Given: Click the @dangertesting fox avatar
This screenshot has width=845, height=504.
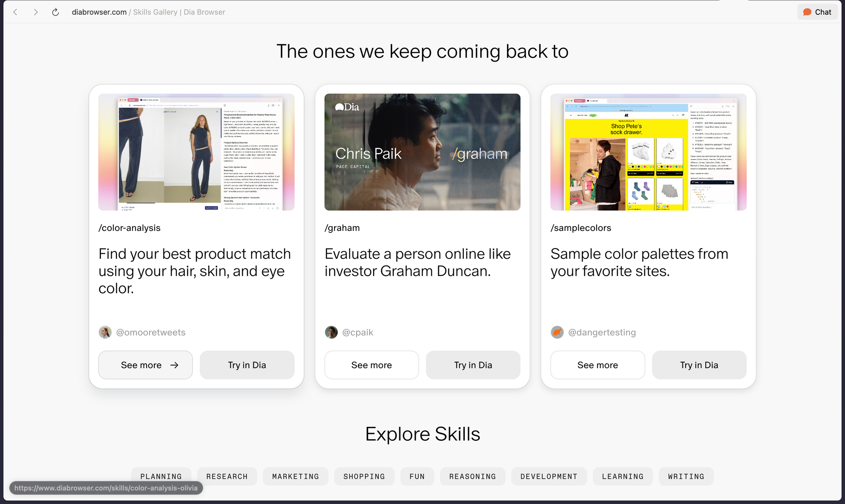Looking at the screenshot, I should [x=557, y=332].
